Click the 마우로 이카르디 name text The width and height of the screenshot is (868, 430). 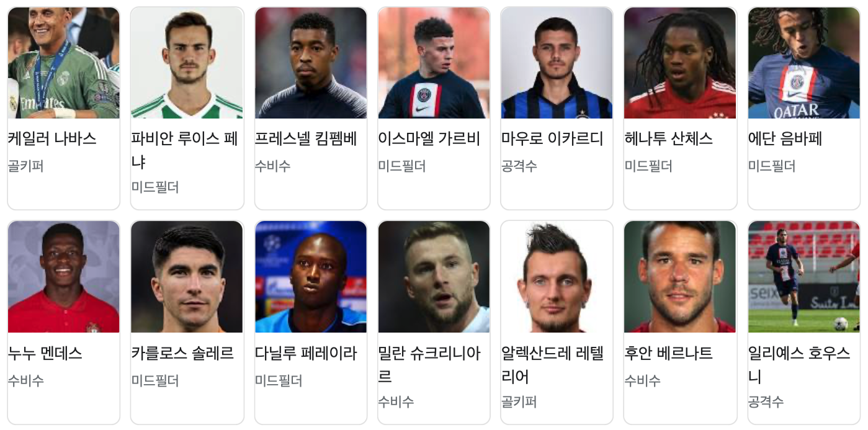coord(552,139)
